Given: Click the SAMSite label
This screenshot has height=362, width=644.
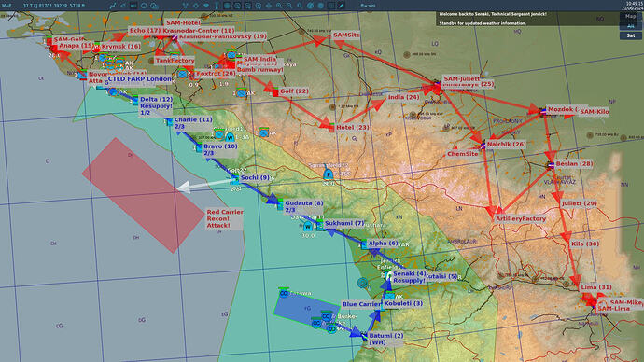Looking at the screenshot, I should (x=346, y=35).
